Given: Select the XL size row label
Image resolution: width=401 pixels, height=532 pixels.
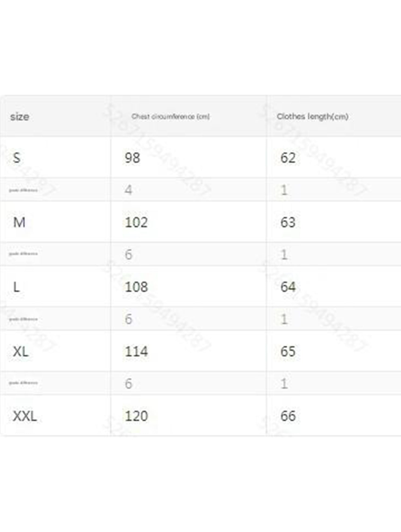Looking at the screenshot, I should (21, 352).
